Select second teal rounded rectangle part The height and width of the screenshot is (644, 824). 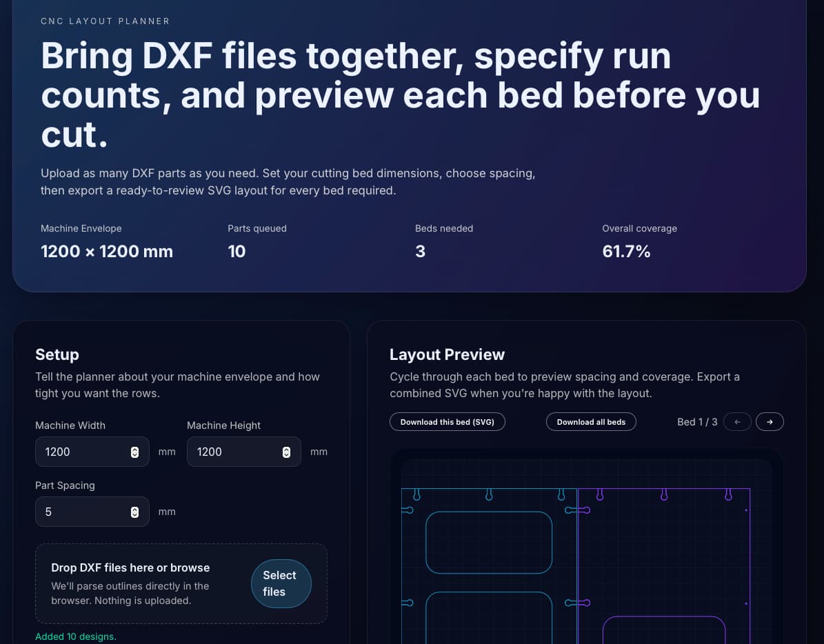(489, 618)
